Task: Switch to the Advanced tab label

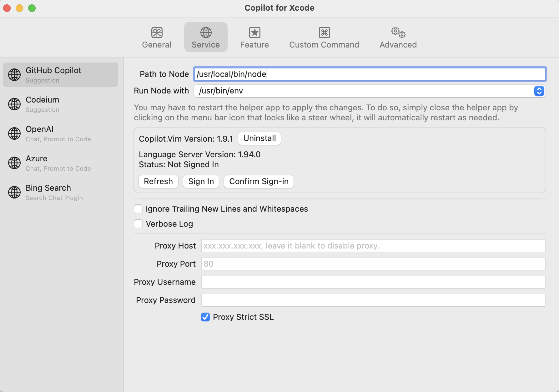Action: (398, 45)
